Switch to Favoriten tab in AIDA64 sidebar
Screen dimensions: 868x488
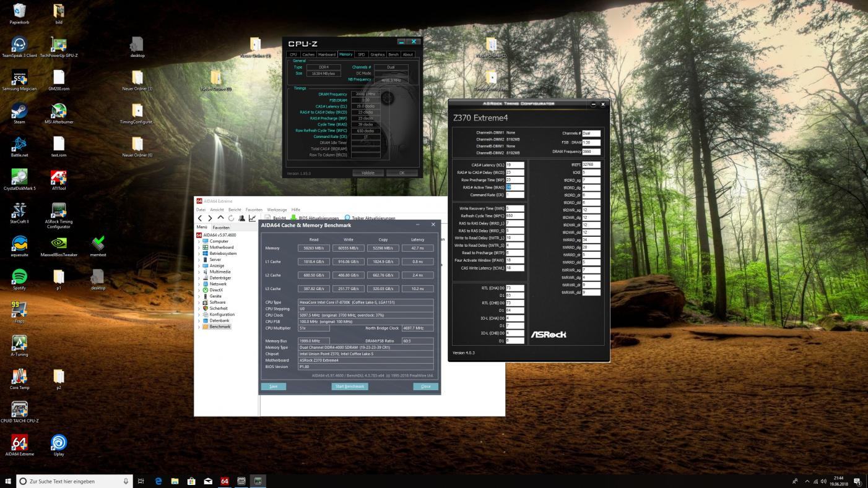(x=221, y=228)
